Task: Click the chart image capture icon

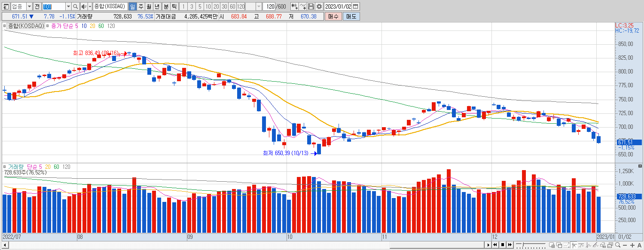Action: (610, 245)
